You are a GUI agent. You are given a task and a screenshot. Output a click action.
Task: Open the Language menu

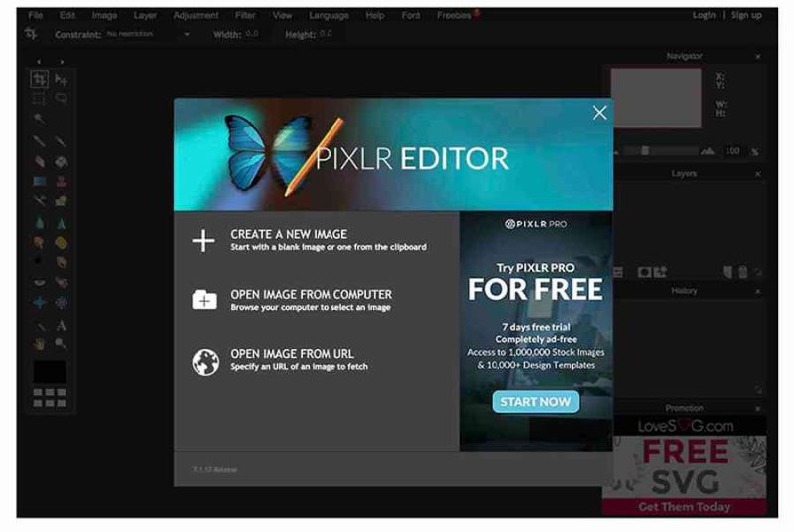coord(329,15)
